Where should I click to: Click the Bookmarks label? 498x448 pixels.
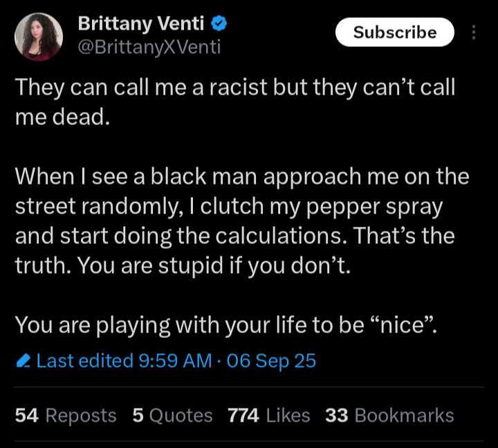point(404,416)
